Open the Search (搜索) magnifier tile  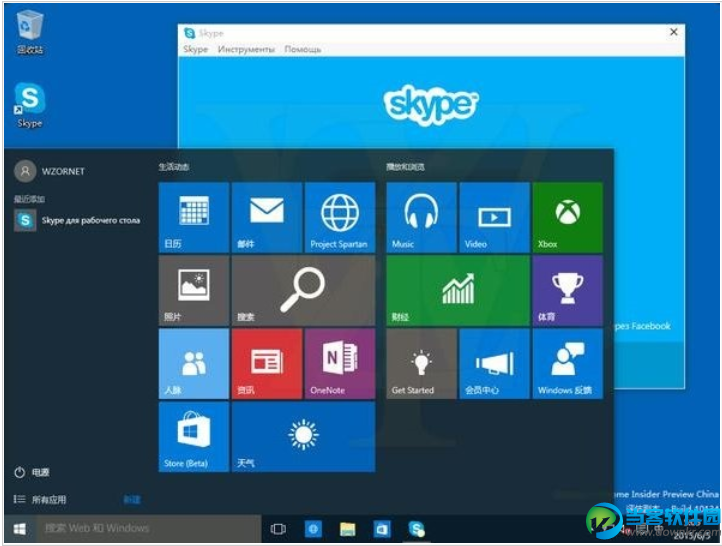[303, 290]
